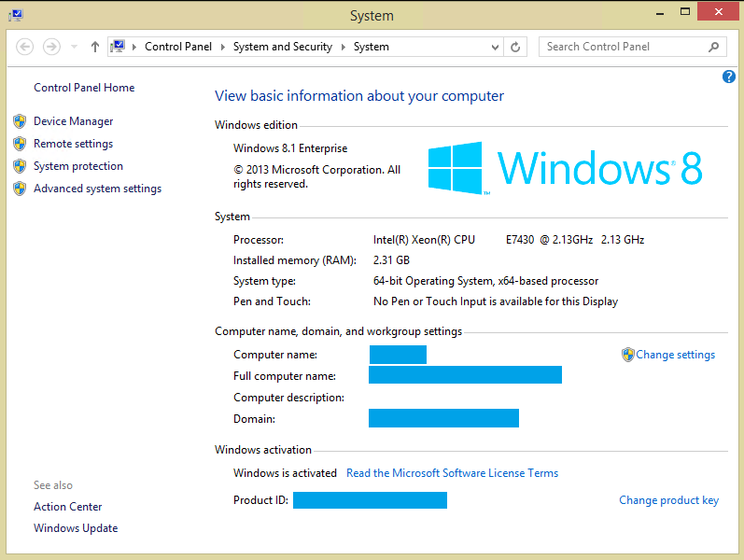Click the 64-bit Operating System value
The height and width of the screenshot is (560, 744).
[485, 281]
